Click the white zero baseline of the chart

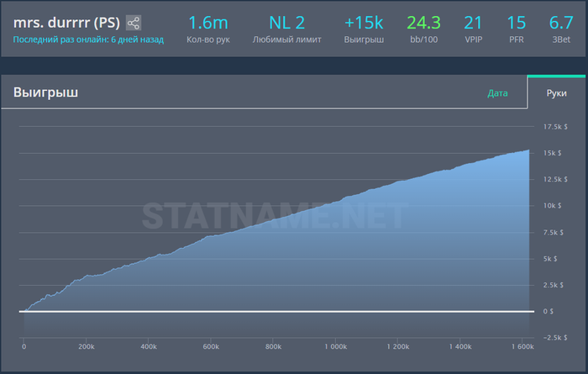(x=277, y=311)
